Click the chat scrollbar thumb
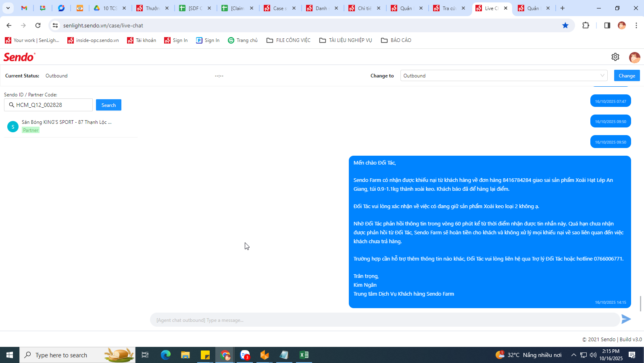Screen dimensions: 644x363 640,303
